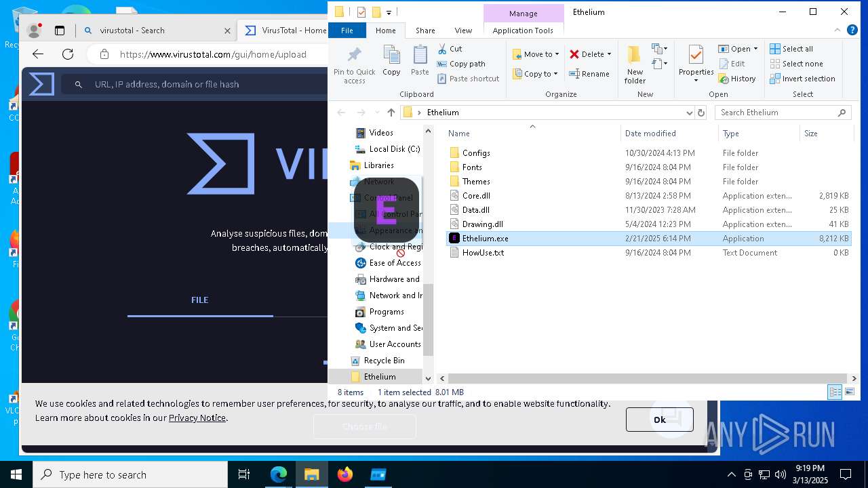Click the Search Ethelium field
Screen dimensions: 868x488
click(783, 113)
